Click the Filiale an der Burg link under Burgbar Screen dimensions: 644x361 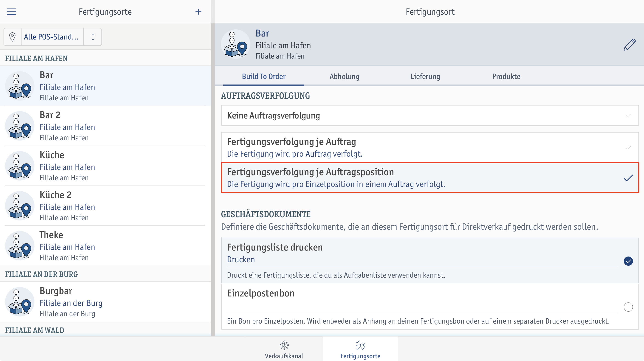coord(71,303)
